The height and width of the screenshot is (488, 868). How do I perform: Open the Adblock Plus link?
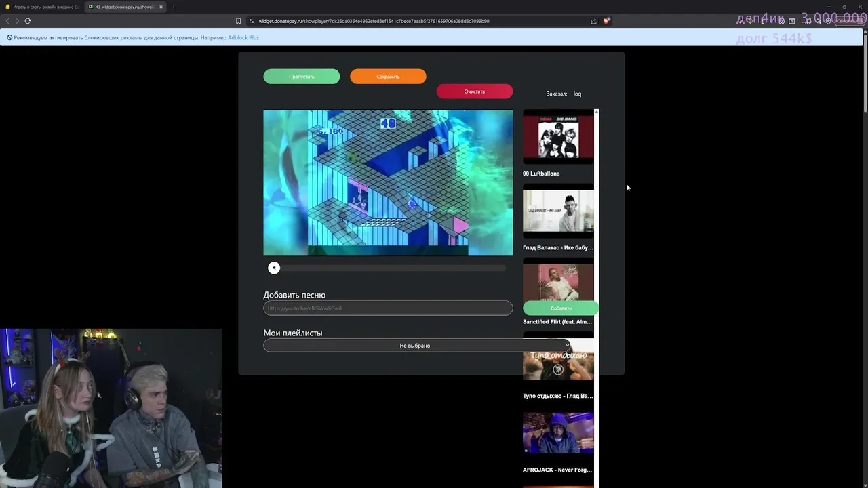coord(243,37)
